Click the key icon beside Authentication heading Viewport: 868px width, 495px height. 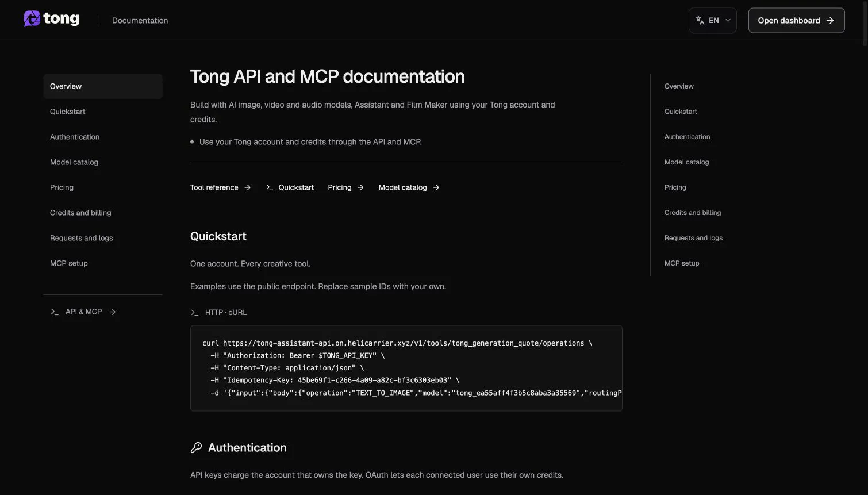[x=196, y=448]
